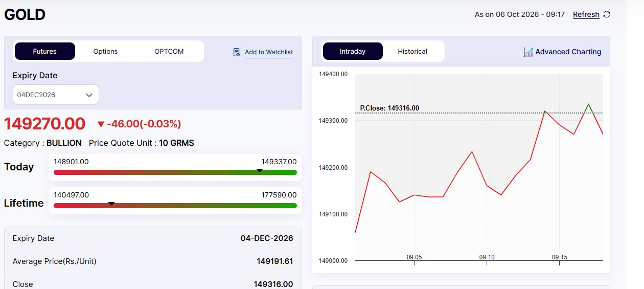Click the 09:10 time axis label
The height and width of the screenshot is (289, 644).
(x=487, y=257)
